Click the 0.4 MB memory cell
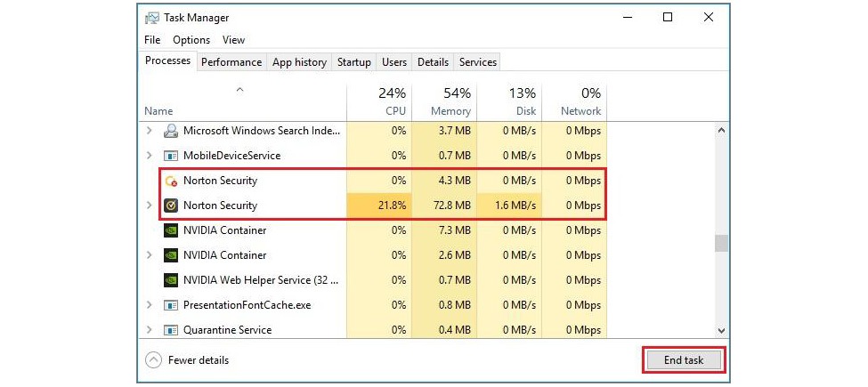 coord(444,330)
